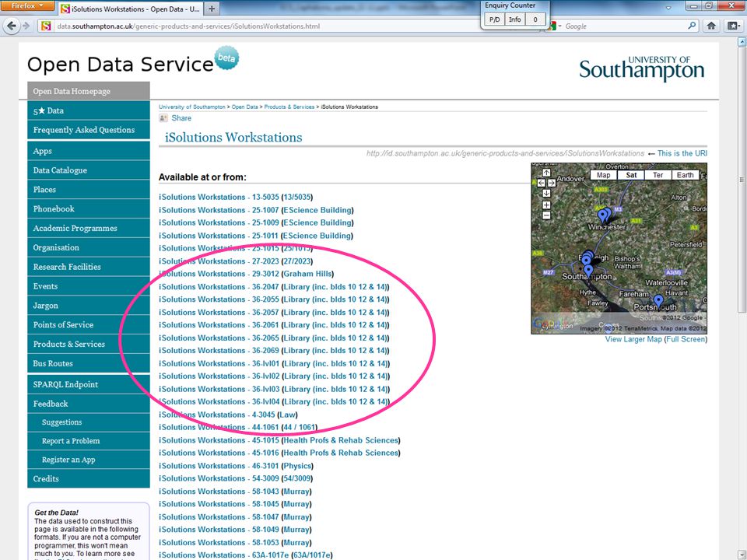This screenshot has width=747, height=560.
Task: Open the Bus Routes sidebar item
Action: 89,363
